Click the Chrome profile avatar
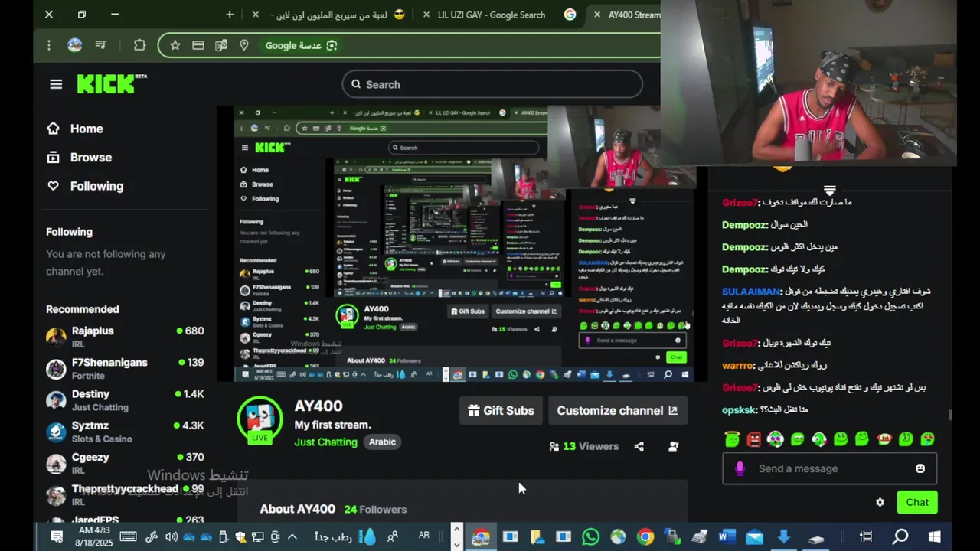980x551 pixels. coord(74,45)
